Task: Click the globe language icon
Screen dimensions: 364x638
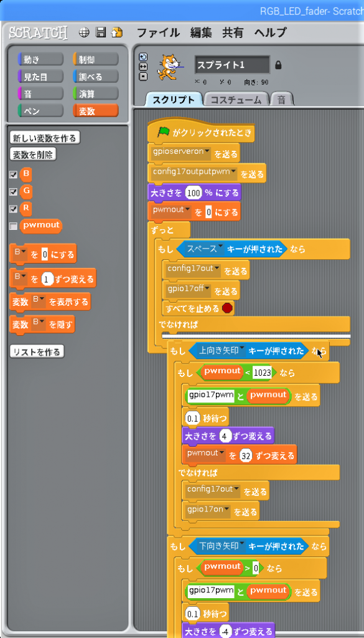Action: [x=83, y=32]
